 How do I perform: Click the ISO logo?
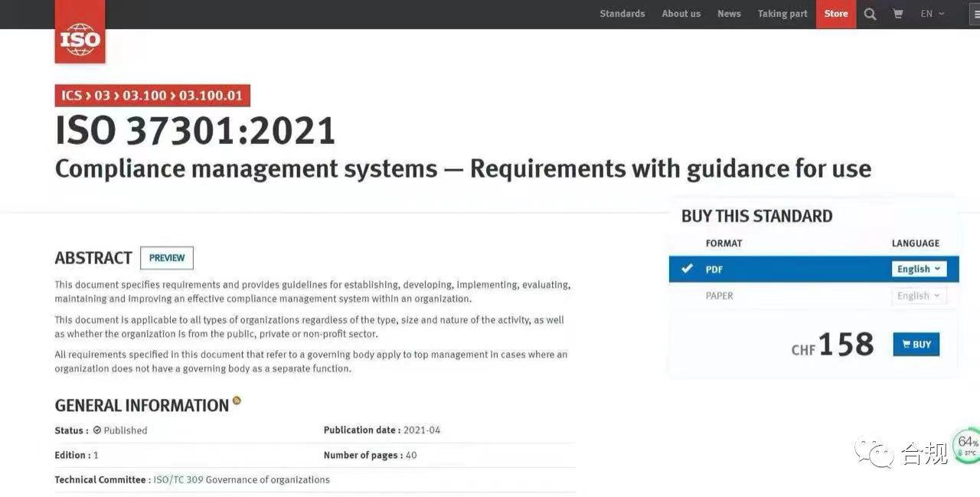(80, 31)
